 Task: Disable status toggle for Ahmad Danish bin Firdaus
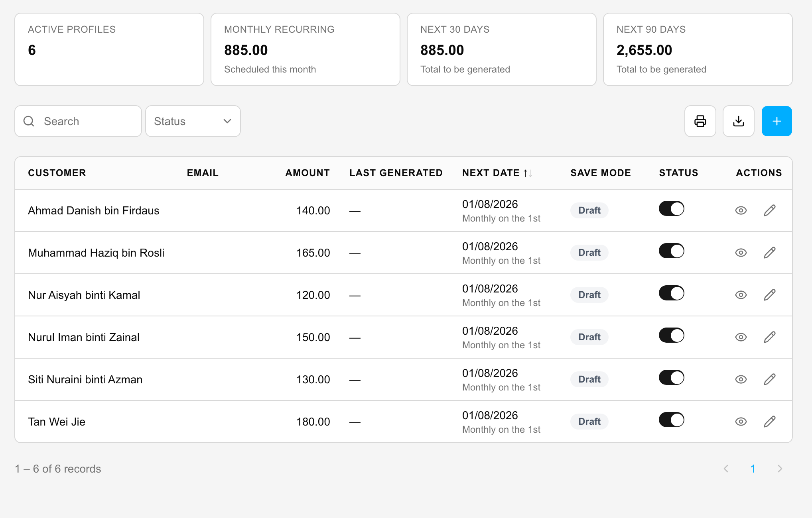[x=671, y=209]
